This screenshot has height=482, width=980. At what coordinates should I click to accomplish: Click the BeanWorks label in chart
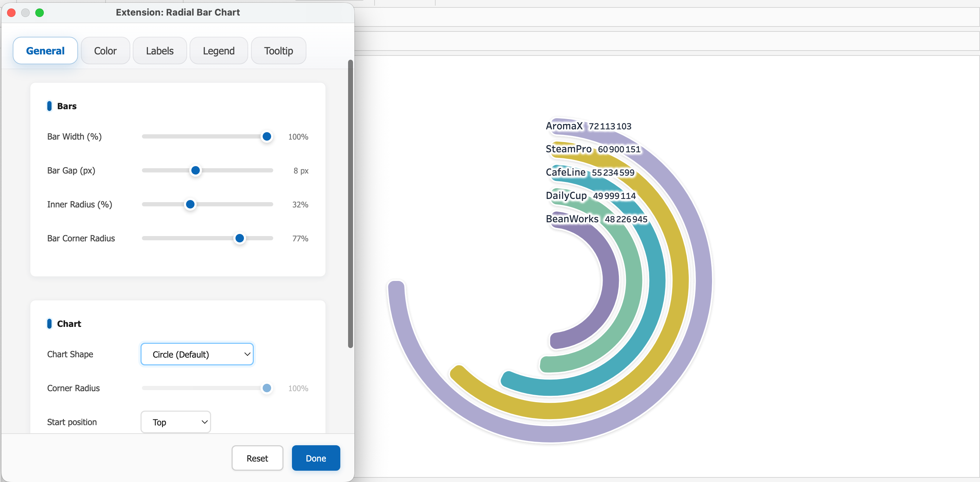coord(572,219)
